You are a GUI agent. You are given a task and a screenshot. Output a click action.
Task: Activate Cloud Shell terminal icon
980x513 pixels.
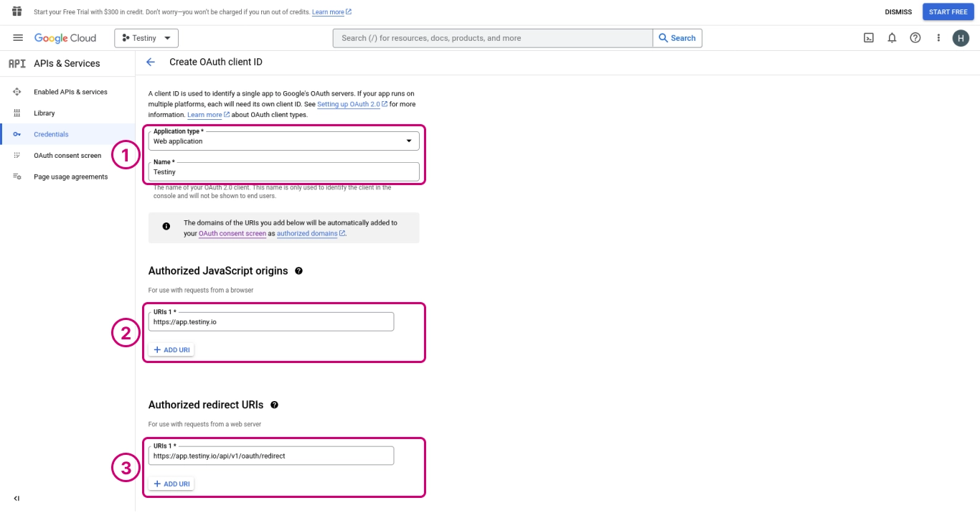tap(868, 38)
